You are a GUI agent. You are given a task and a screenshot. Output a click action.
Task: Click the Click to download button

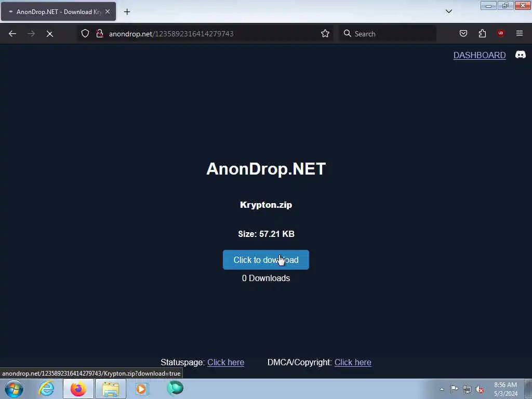(x=265, y=260)
